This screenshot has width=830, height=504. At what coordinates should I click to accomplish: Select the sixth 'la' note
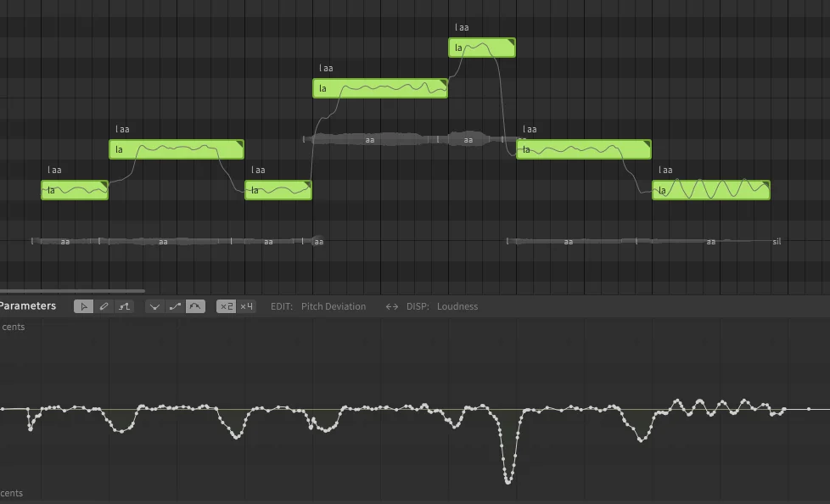point(584,149)
